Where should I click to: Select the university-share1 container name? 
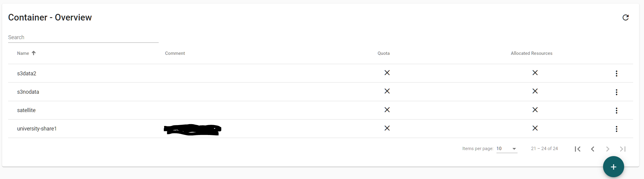tap(37, 129)
